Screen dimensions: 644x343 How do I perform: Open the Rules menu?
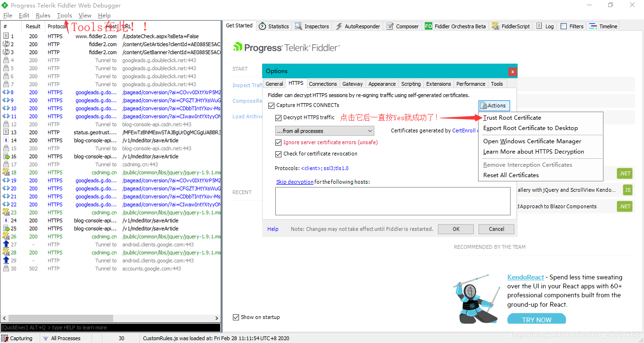(x=43, y=16)
